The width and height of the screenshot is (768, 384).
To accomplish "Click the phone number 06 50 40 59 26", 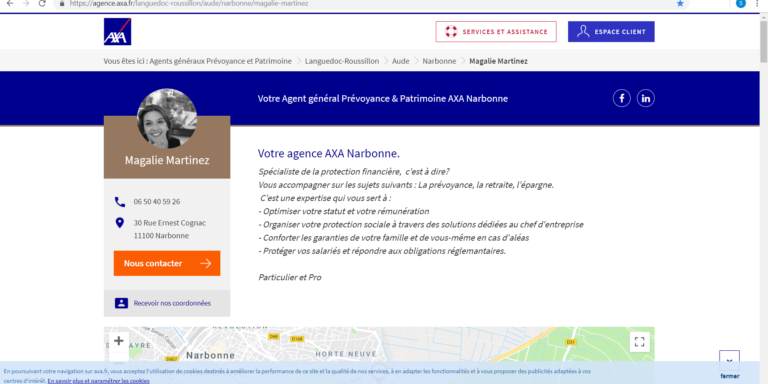I will tap(157, 202).
